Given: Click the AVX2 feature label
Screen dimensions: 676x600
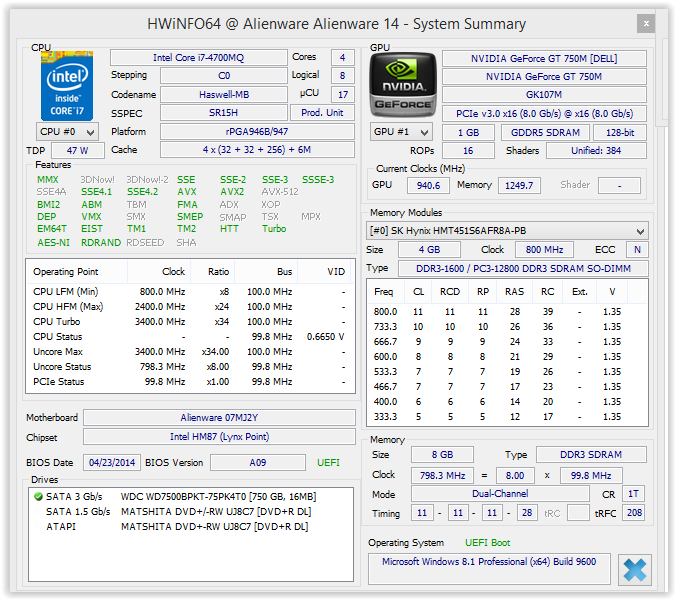Looking at the screenshot, I should pyautogui.click(x=232, y=192).
